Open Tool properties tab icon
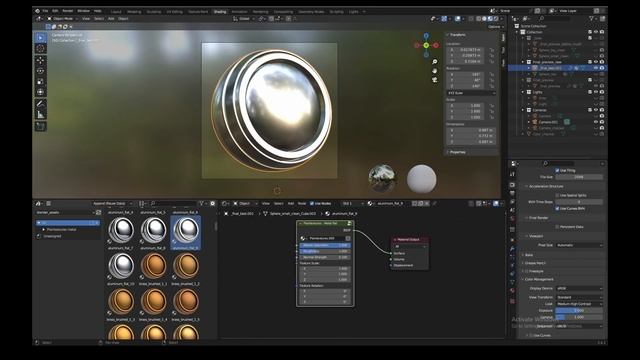The image size is (640, 360). pyautogui.click(x=512, y=174)
